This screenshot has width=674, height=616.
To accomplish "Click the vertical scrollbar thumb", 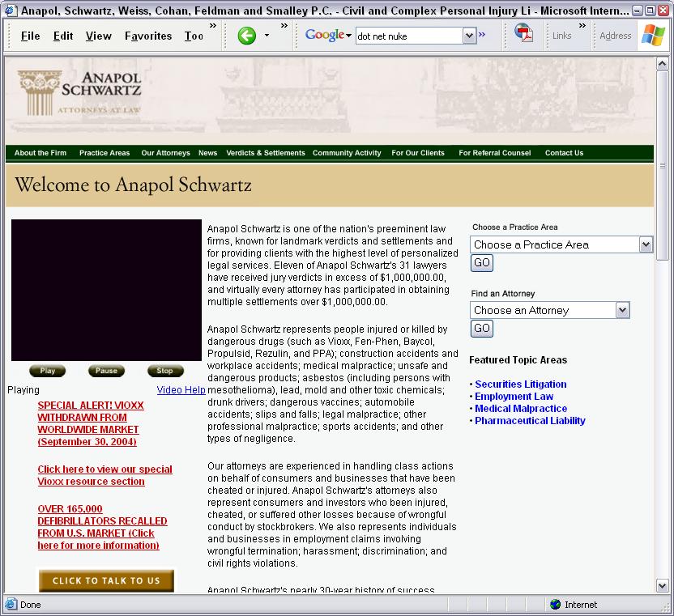I will pyautogui.click(x=663, y=165).
